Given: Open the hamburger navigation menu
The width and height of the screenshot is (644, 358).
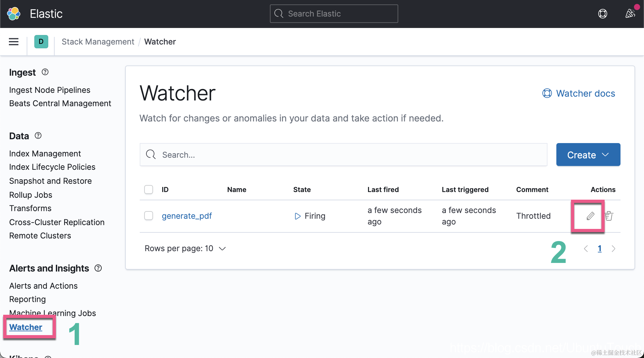Looking at the screenshot, I should pos(13,42).
